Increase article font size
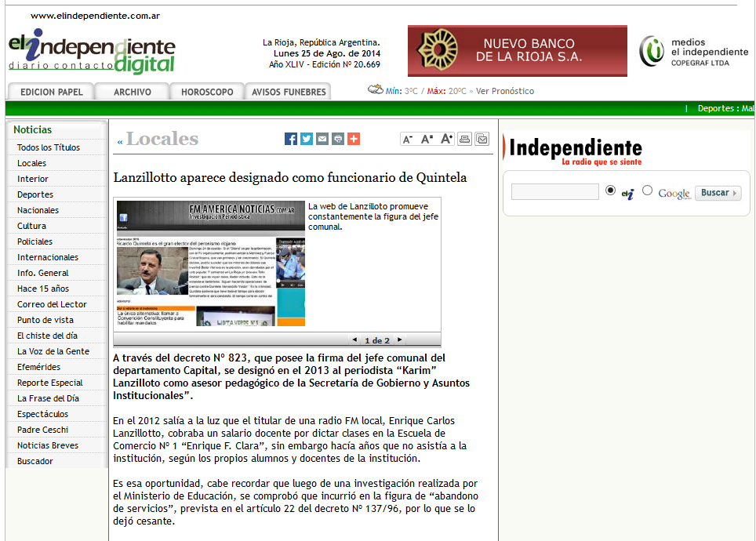 (x=446, y=139)
